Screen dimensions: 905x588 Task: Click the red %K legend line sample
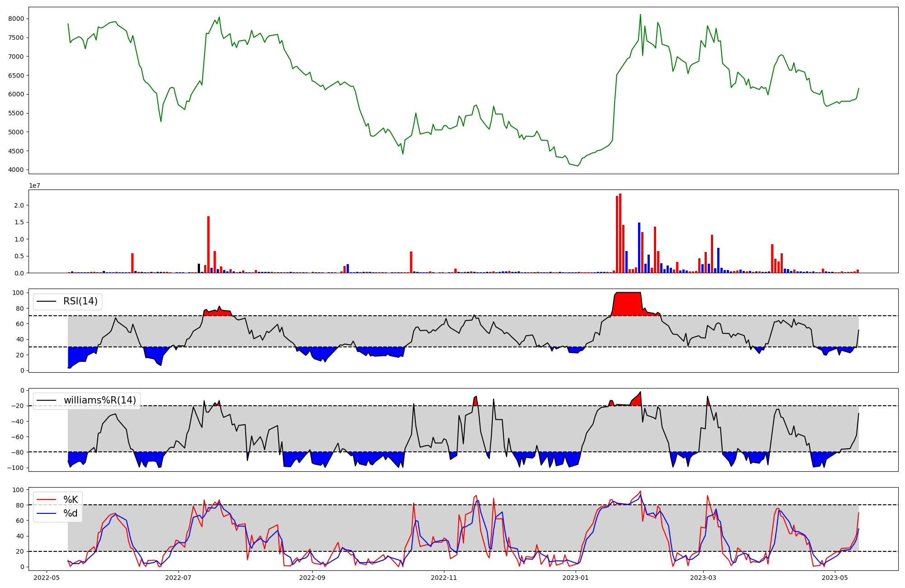pyautogui.click(x=46, y=500)
